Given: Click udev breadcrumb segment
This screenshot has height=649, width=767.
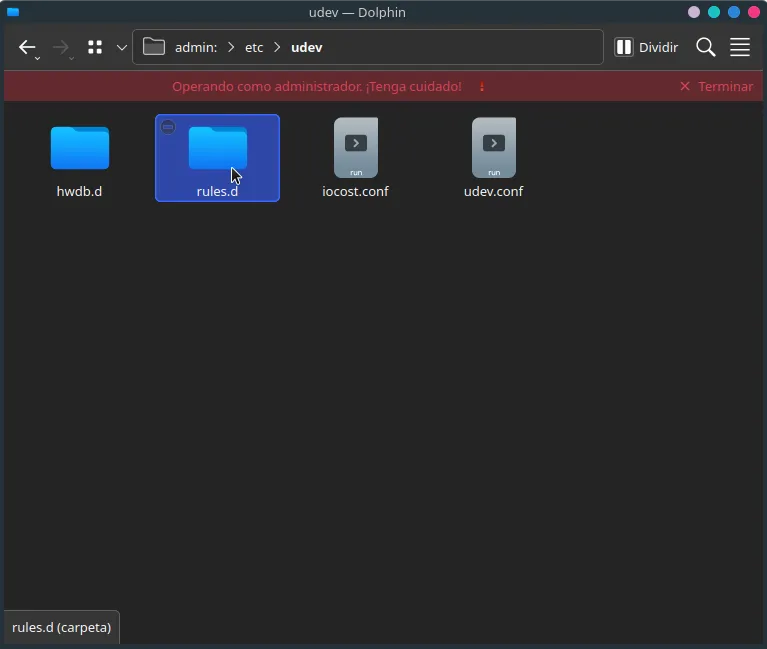Looking at the screenshot, I should coord(307,47).
